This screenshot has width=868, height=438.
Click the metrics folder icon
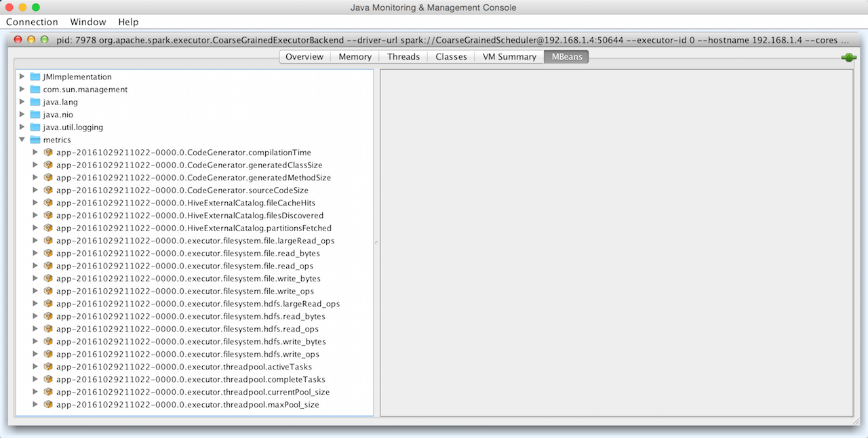35,140
